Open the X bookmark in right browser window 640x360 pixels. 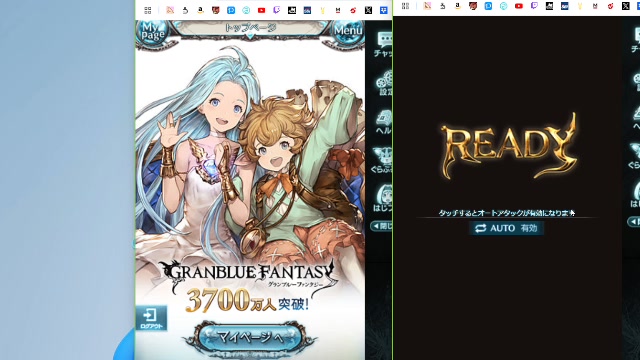tap(626, 6)
